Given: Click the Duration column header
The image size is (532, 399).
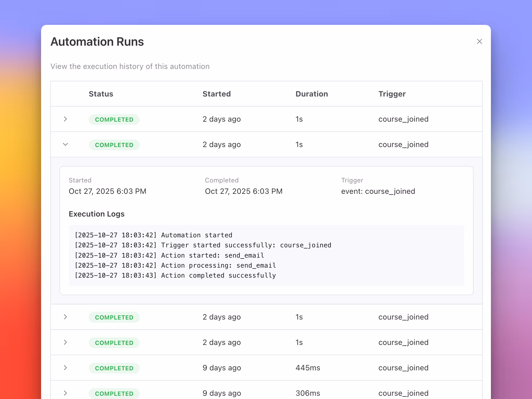Looking at the screenshot, I should (x=312, y=94).
